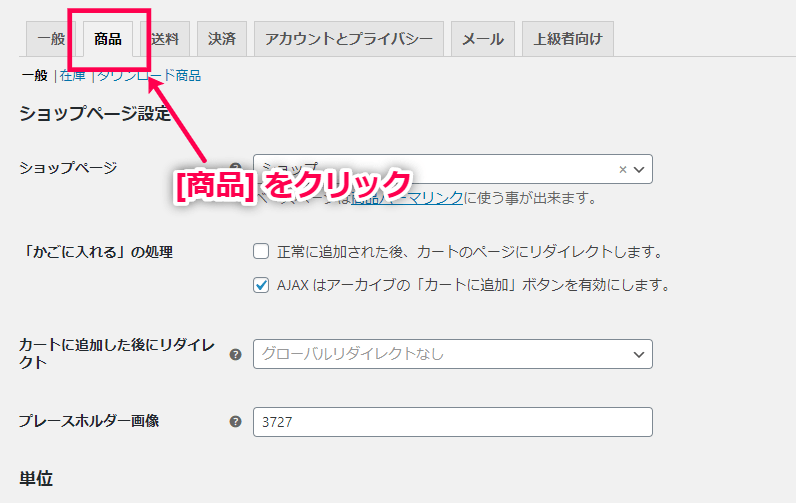
Task: Open アカウントとプライバシー tab
Action: (349, 39)
